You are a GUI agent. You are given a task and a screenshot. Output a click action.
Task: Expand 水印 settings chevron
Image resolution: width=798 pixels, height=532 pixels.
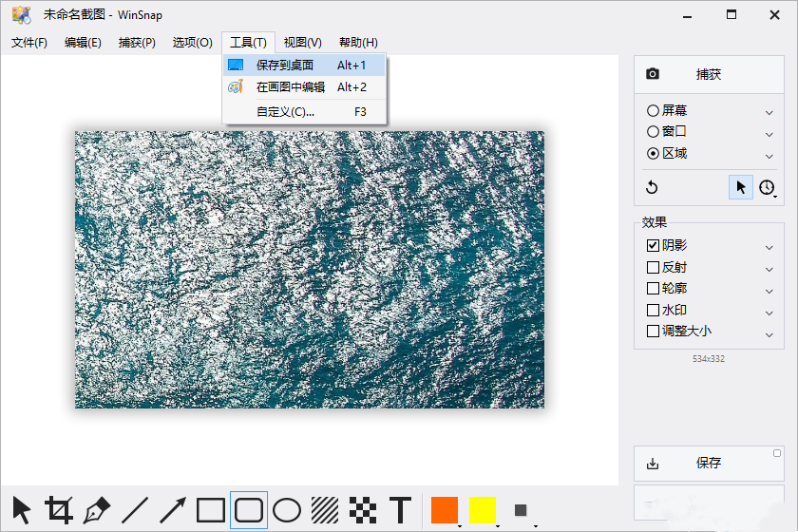[x=769, y=313]
